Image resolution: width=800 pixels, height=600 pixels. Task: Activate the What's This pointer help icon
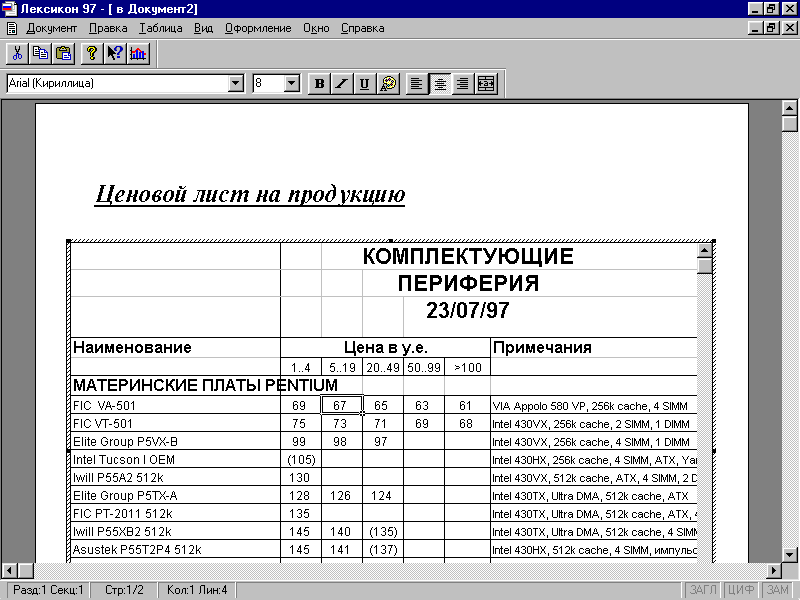115,53
